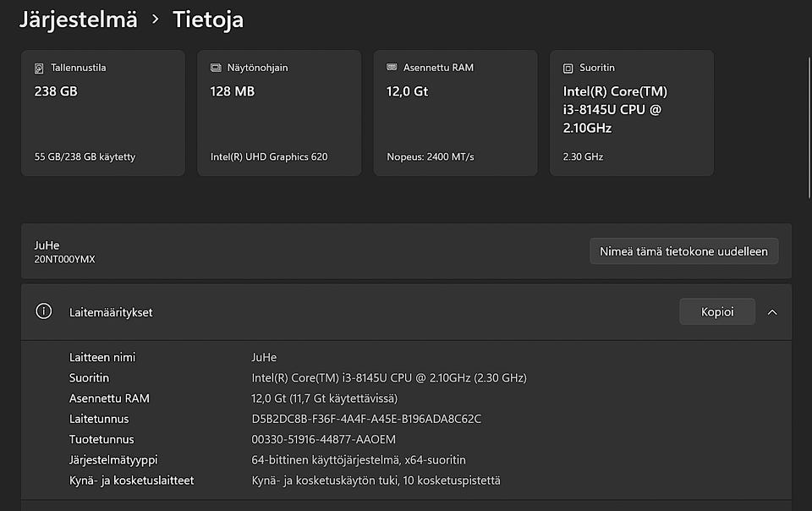The image size is (812, 511).
Task: Click the Tuotetunnus value 00330-51916 text
Action: [323, 439]
